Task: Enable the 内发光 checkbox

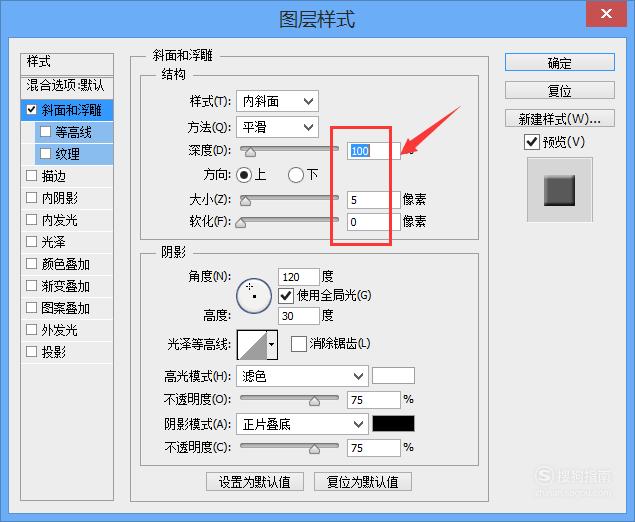Action: click(31, 219)
